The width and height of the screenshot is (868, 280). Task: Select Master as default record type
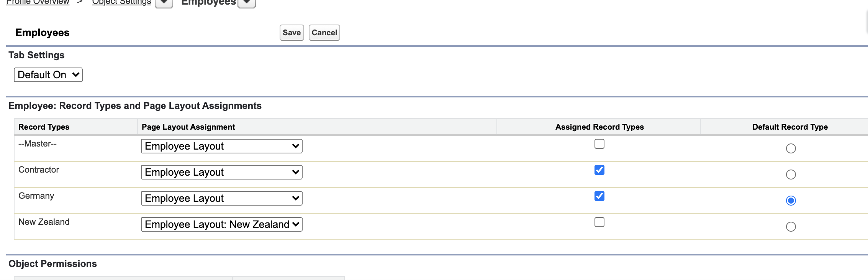(x=791, y=148)
